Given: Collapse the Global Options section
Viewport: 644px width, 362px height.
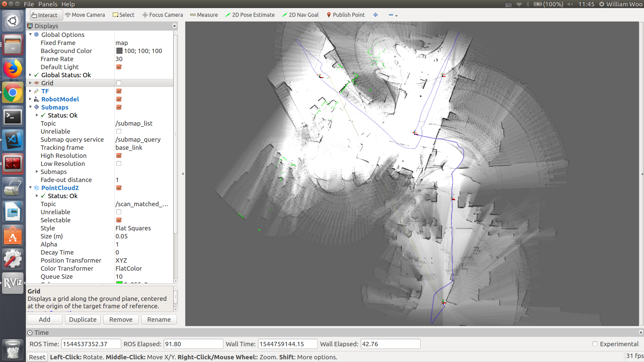Looking at the screenshot, I should [30, 35].
